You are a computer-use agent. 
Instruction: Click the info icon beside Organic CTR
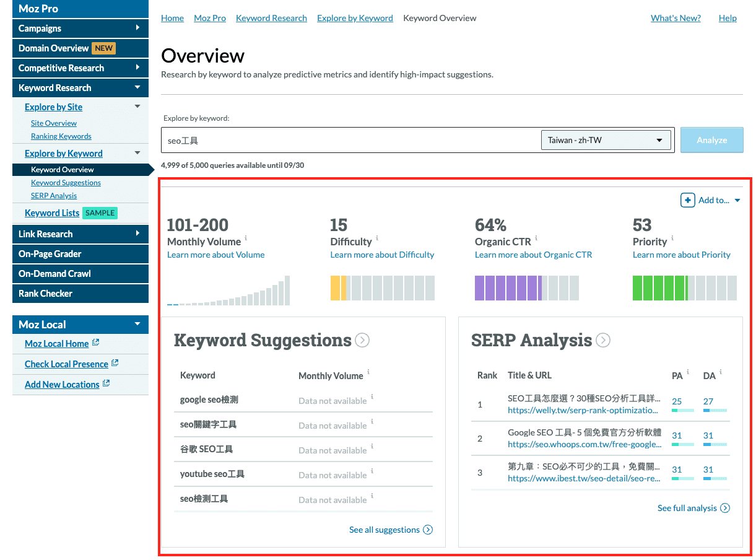tap(536, 238)
